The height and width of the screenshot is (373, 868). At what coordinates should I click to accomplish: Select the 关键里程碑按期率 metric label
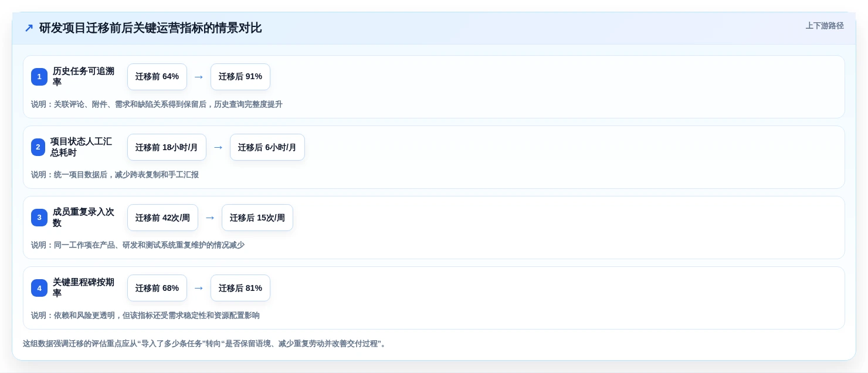pyautogui.click(x=84, y=288)
